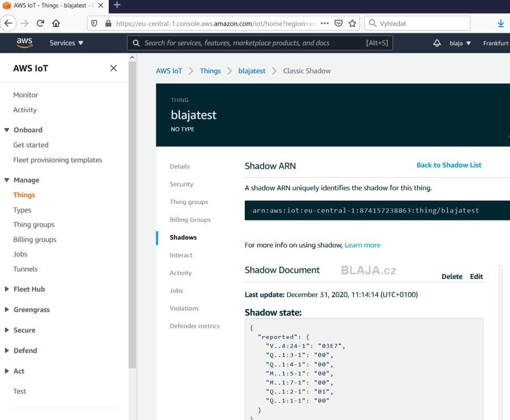Switch to the thing's Billing Groups tab
This screenshot has height=420, width=510.
point(190,219)
